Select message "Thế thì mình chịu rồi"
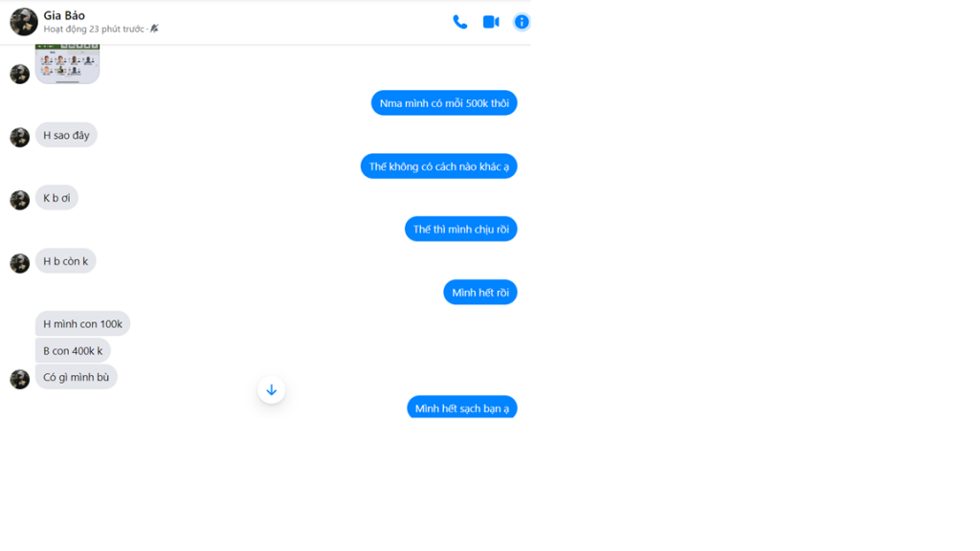Screen dimensions: 980x551 (x=460, y=230)
